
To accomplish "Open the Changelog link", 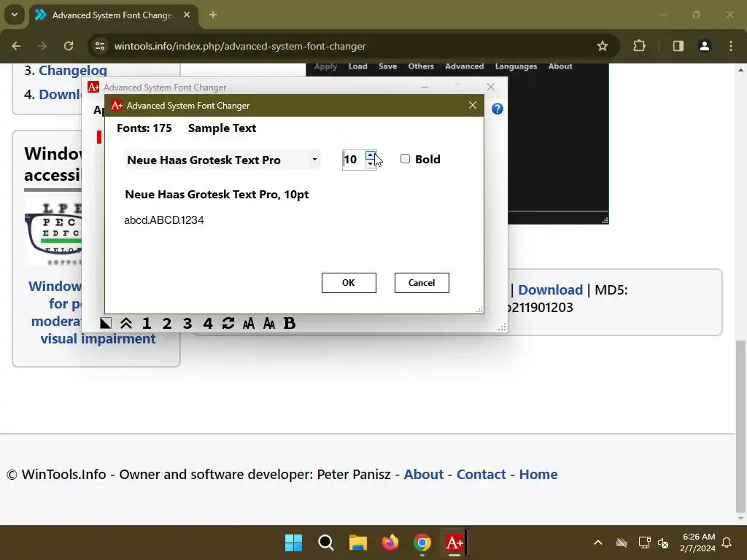I will point(73,71).
